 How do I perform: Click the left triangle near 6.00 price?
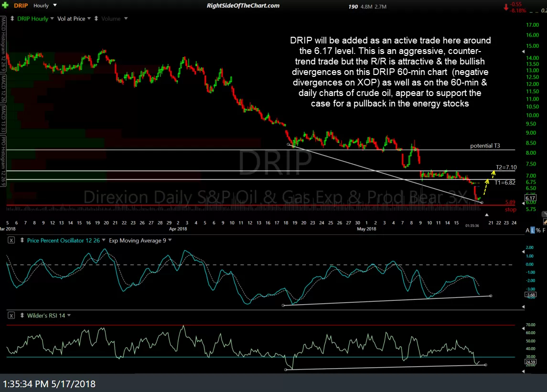pos(523,203)
